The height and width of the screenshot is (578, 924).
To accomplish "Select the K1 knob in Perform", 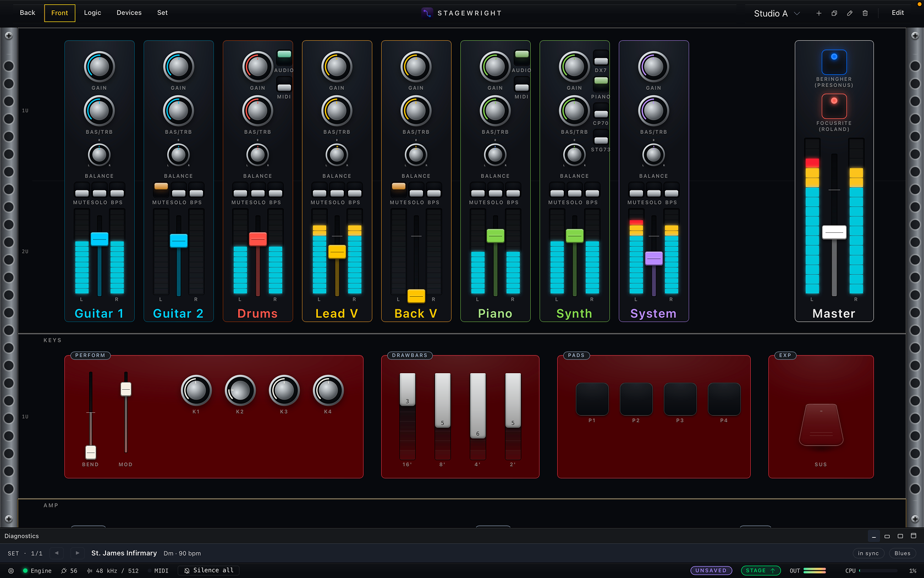I will (x=196, y=390).
